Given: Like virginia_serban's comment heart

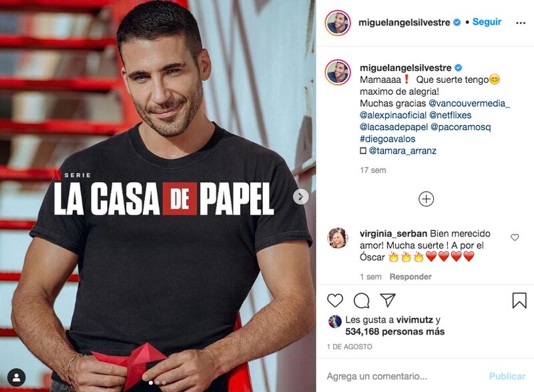Looking at the screenshot, I should pyautogui.click(x=515, y=237).
